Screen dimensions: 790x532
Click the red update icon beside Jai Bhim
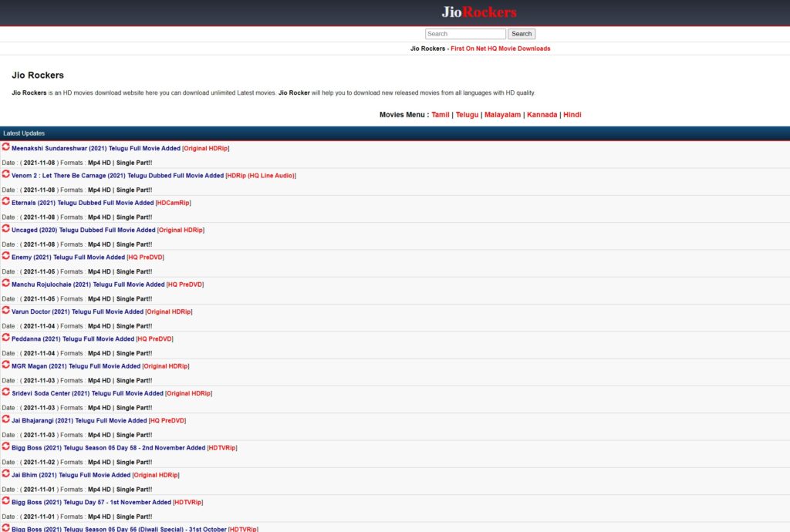point(5,473)
